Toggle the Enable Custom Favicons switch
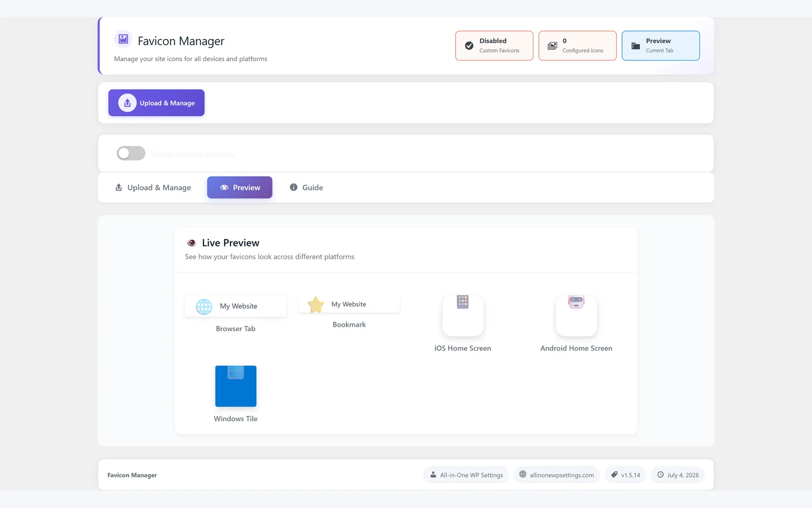The height and width of the screenshot is (508, 812). 131,153
